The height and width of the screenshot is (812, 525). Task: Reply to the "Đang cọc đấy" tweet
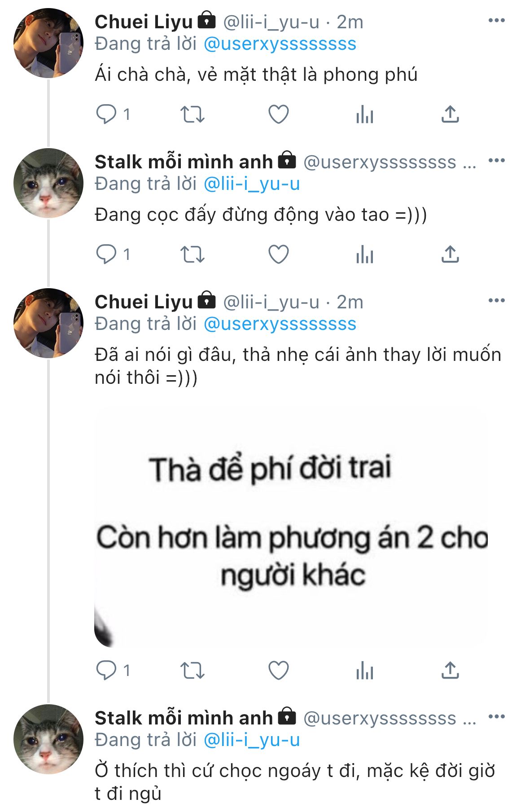tap(106, 255)
